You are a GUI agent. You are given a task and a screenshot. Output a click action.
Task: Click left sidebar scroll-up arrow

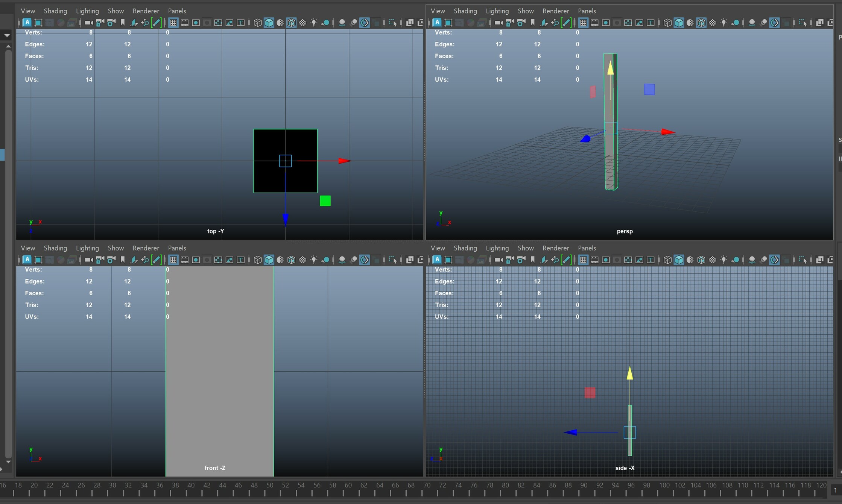pos(8,46)
